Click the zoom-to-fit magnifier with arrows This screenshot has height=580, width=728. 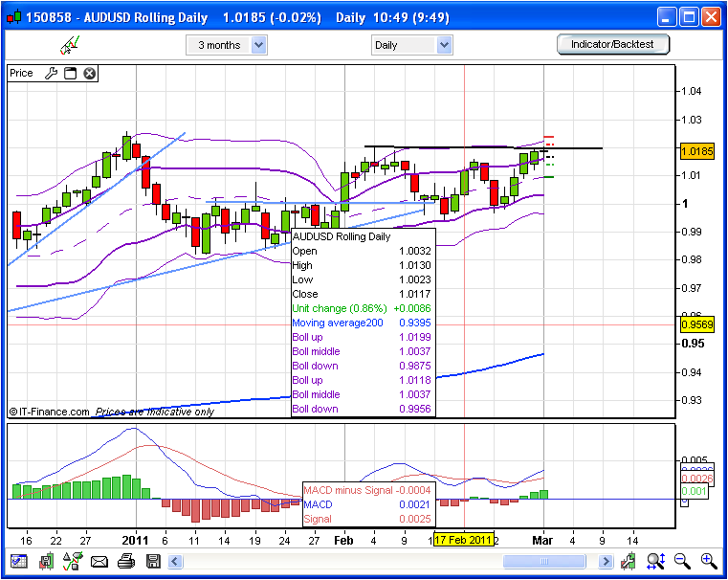point(656,562)
